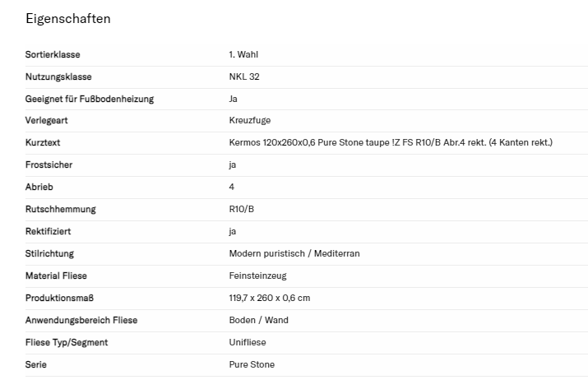Select Modern puristisch / Mediterran value
588x389 pixels.
(294, 254)
